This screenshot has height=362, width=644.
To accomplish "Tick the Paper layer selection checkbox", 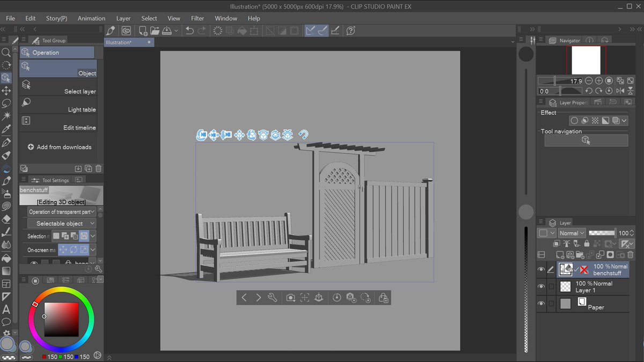I will click(x=551, y=304).
